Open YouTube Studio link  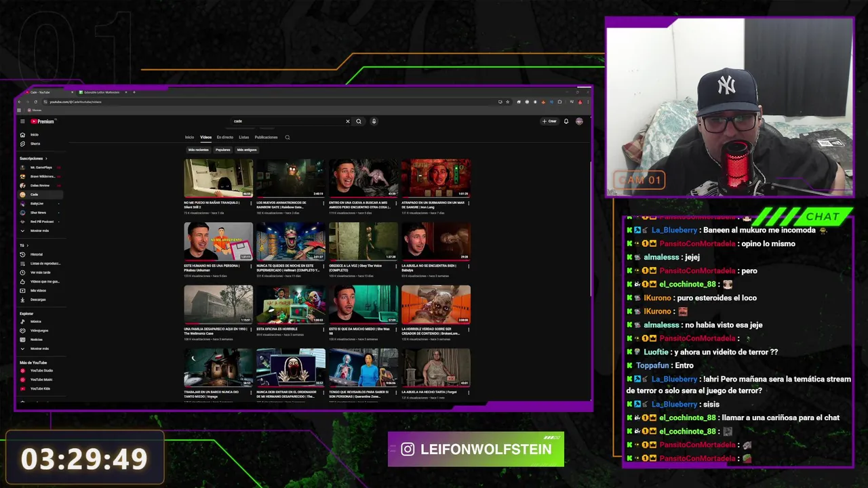41,371
